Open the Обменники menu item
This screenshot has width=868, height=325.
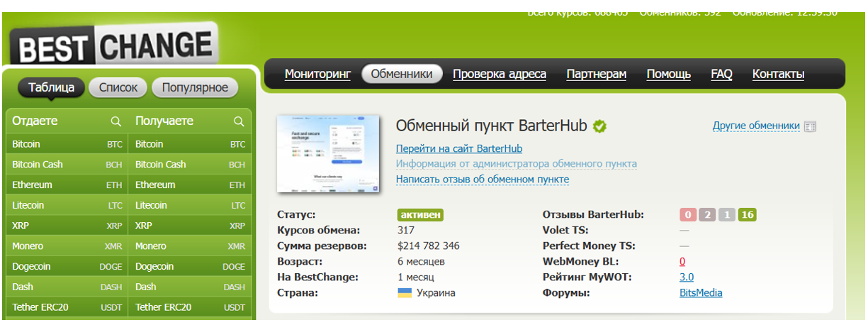click(x=402, y=74)
